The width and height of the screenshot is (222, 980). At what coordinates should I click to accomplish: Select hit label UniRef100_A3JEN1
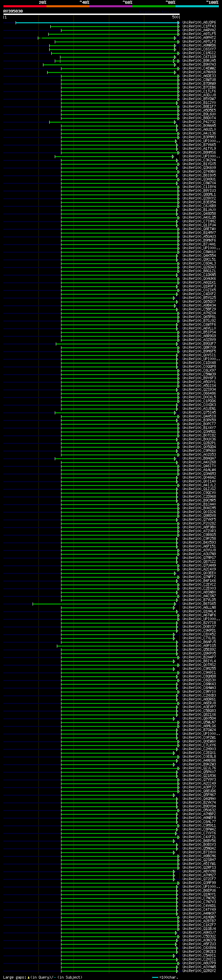click(199, 408)
